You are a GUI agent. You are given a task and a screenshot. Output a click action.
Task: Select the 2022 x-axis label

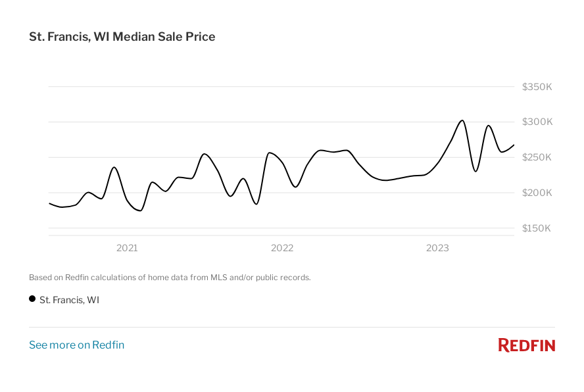(x=282, y=248)
